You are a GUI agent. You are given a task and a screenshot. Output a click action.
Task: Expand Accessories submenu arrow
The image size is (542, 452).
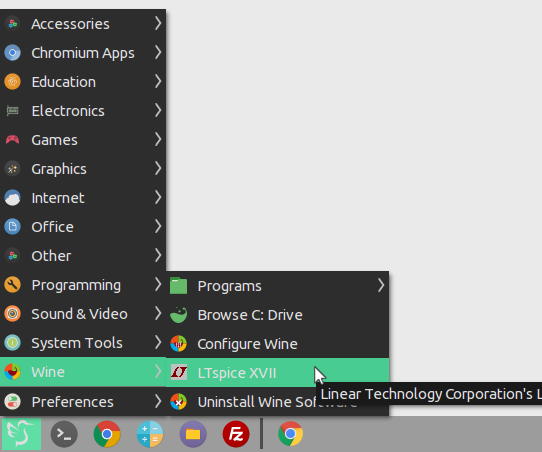click(x=158, y=23)
